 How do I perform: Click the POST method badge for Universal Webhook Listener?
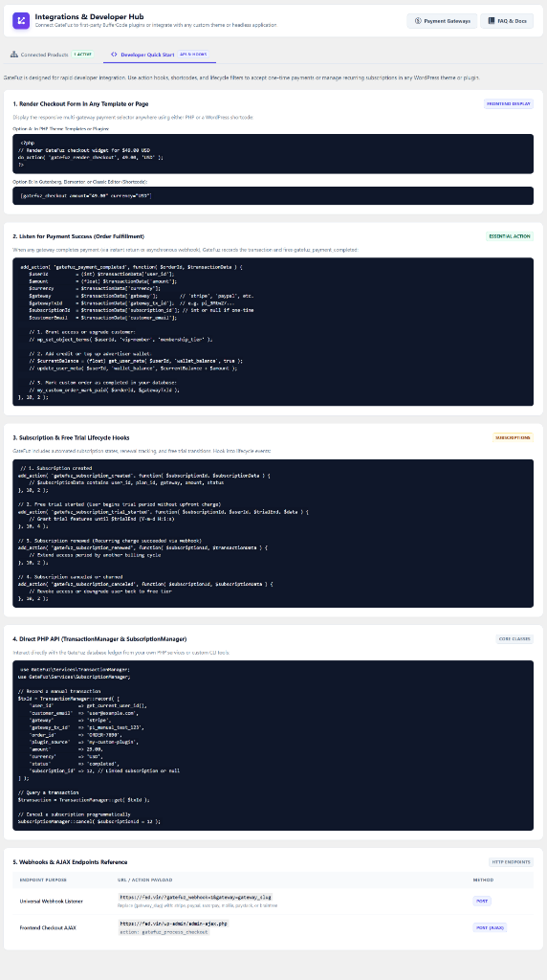pyautogui.click(x=482, y=902)
